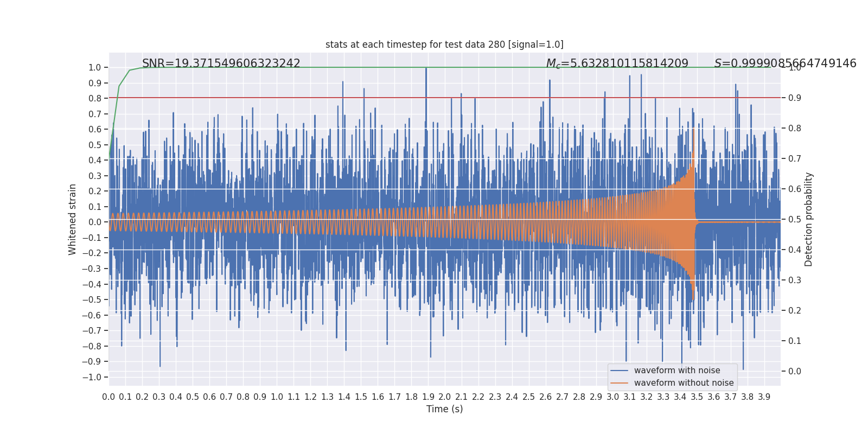868x434 pixels.
Task: Click the 'Time (s)' axis label
Action: pyautogui.click(x=444, y=409)
